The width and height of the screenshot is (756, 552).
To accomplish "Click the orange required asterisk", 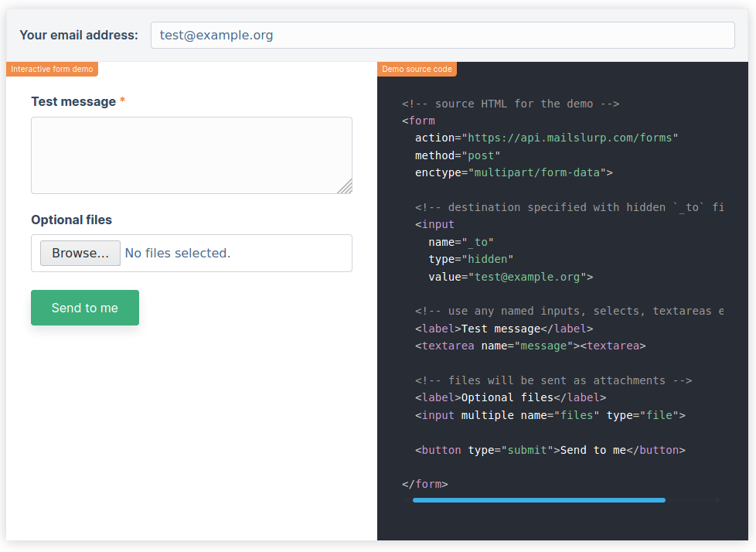I will click(122, 101).
